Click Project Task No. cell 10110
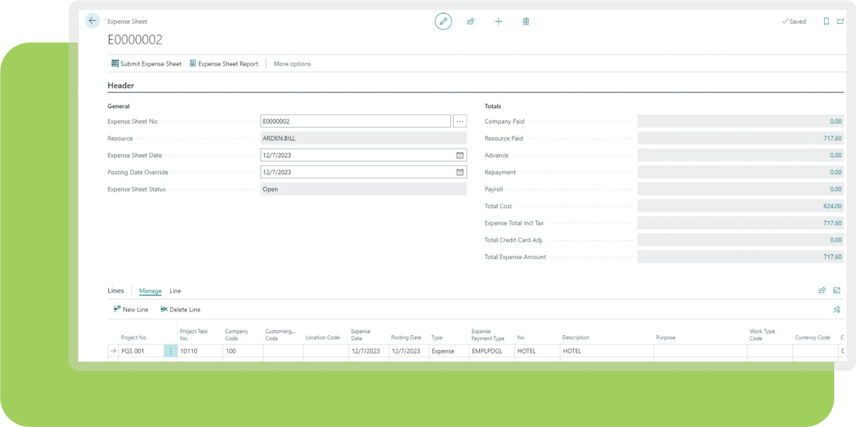868x427 pixels. (x=200, y=351)
